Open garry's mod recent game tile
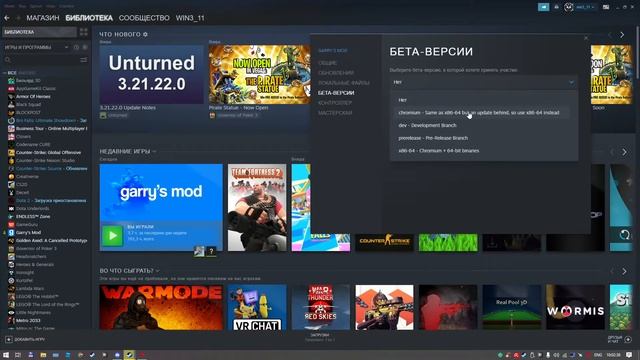This screenshot has height=360, width=640. 161,207
